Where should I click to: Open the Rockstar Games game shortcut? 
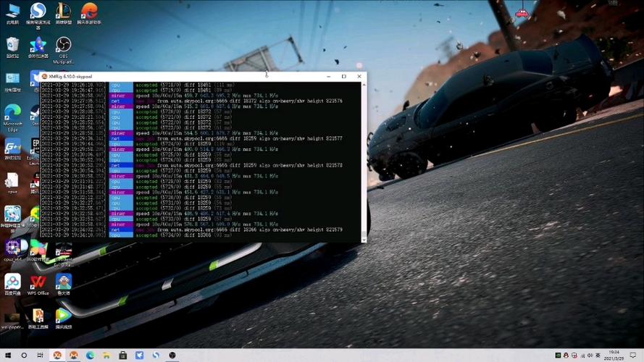(x=64, y=253)
